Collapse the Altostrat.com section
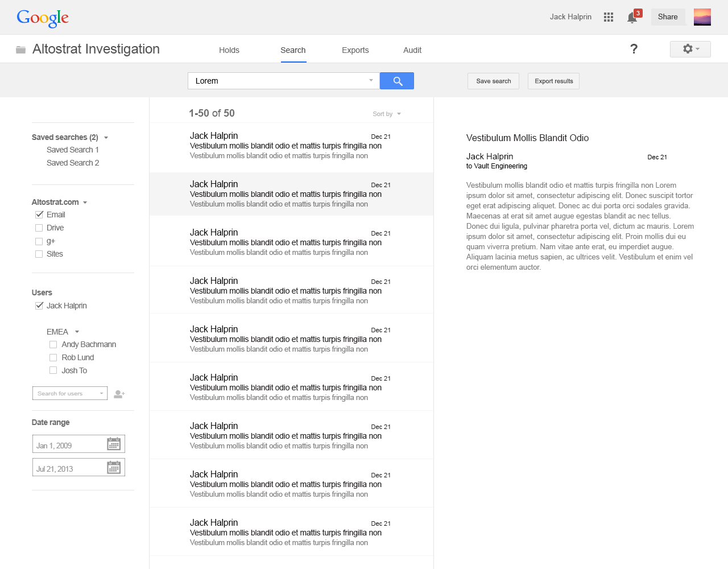Viewport: 728px width, 569px height. click(85, 203)
